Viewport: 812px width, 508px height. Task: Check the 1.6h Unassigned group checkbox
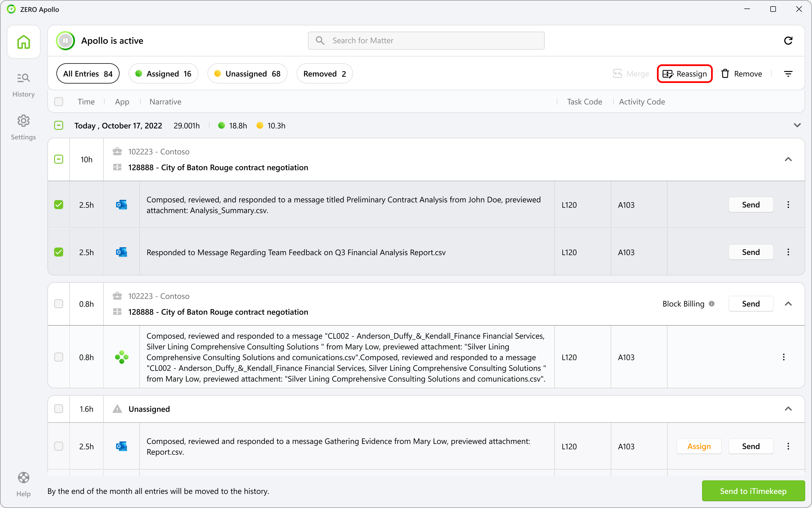coord(59,409)
